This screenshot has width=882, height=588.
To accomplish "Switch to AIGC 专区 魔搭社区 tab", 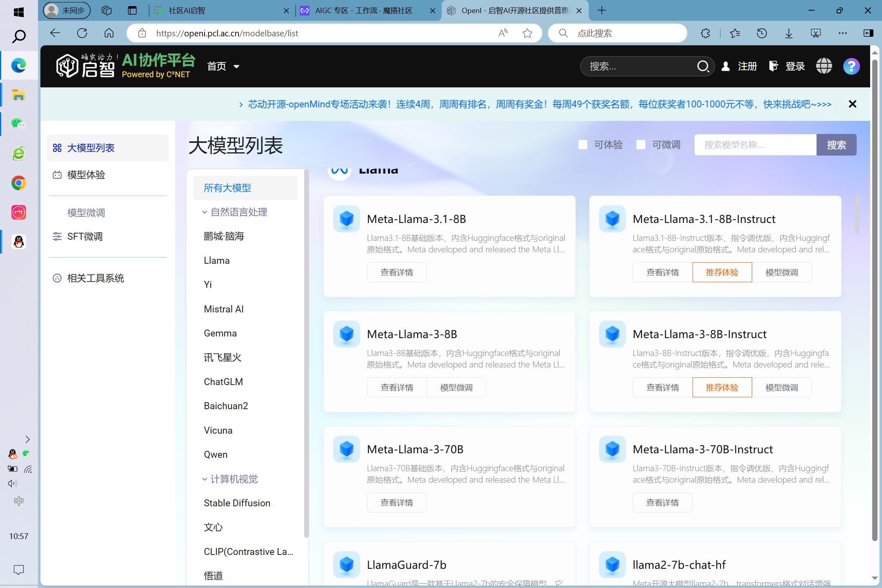I will [x=367, y=11].
